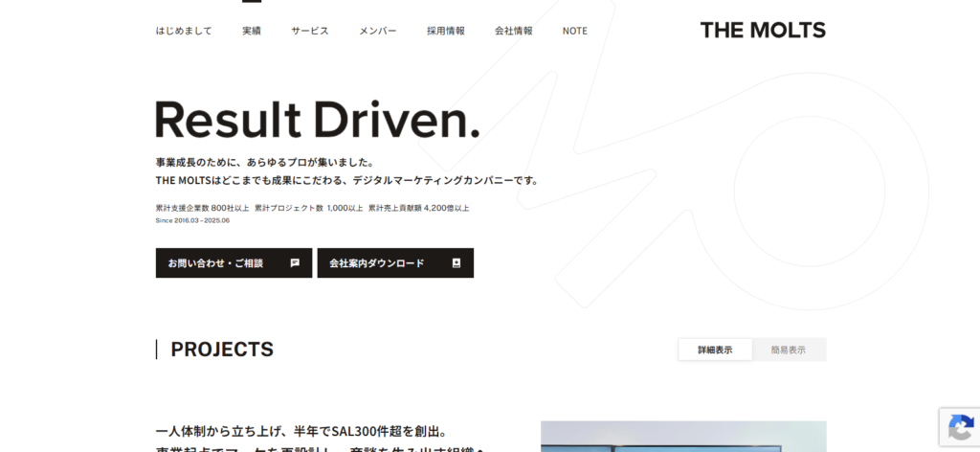
Task: Switch to 詳細表示 view
Action: [x=715, y=350]
